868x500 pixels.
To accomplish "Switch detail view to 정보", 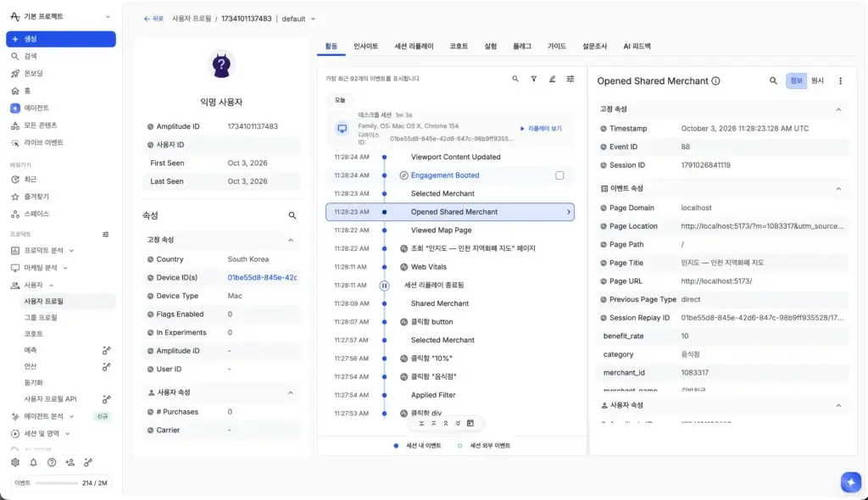I will coord(796,81).
